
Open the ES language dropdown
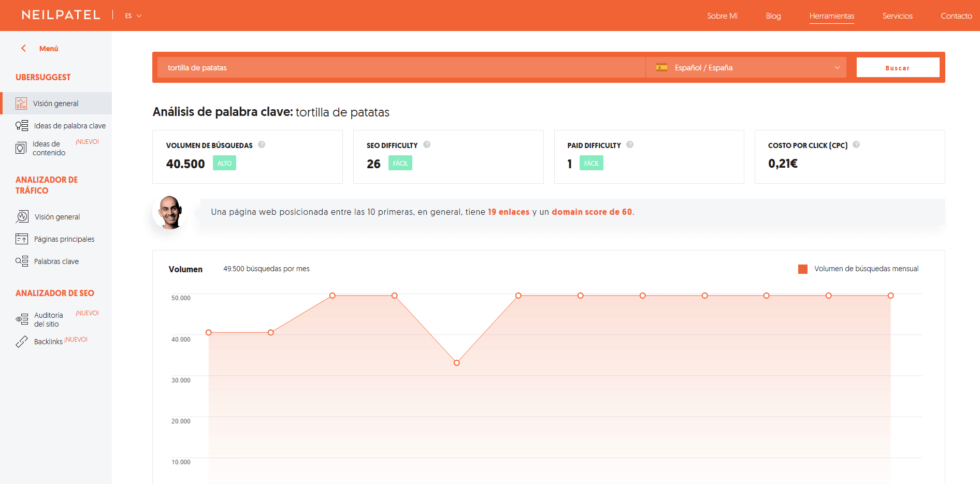pos(133,16)
